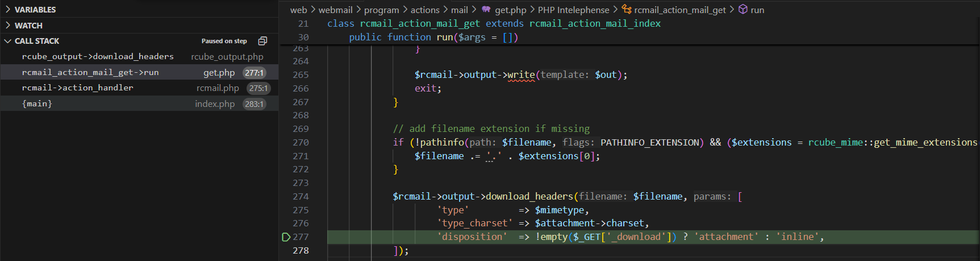Click the debug current-line arrow at line 277
Viewport: 980px width, 261px height.
[x=286, y=237]
